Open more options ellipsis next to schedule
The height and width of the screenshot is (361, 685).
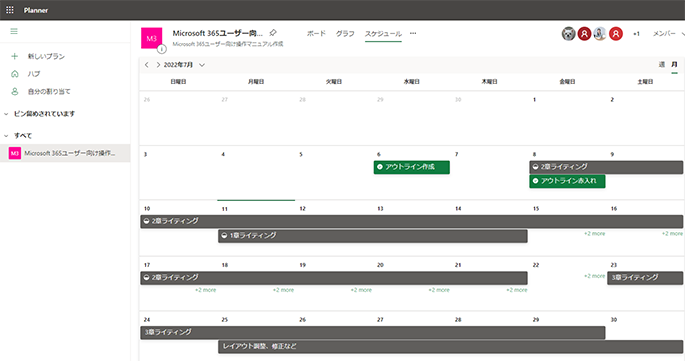coord(413,33)
